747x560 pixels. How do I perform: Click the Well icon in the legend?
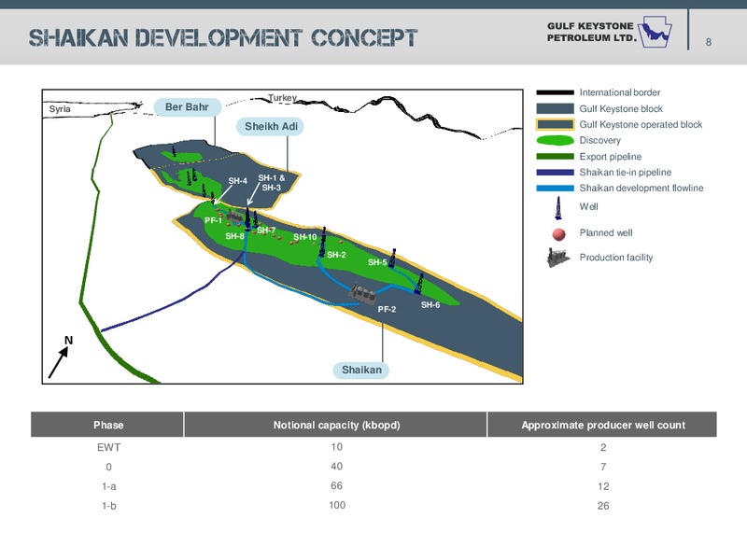point(557,208)
